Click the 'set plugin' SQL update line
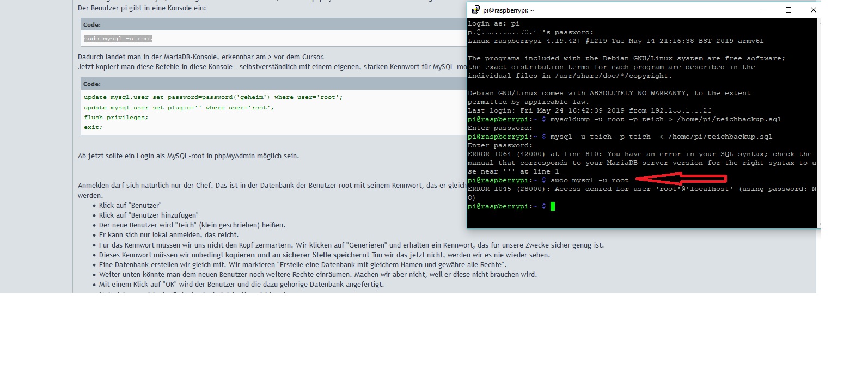Screen dimensions: 868x377 pos(179,108)
